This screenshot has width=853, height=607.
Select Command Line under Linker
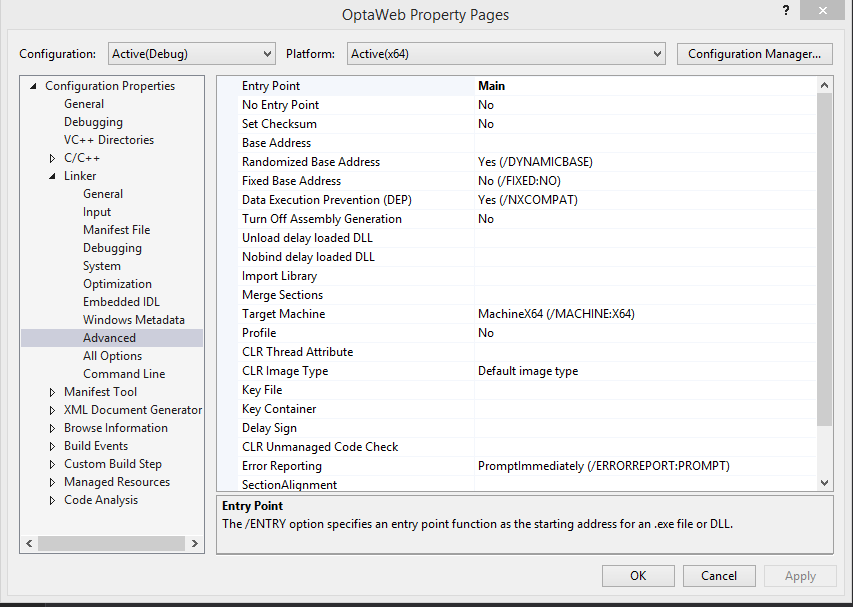124,374
